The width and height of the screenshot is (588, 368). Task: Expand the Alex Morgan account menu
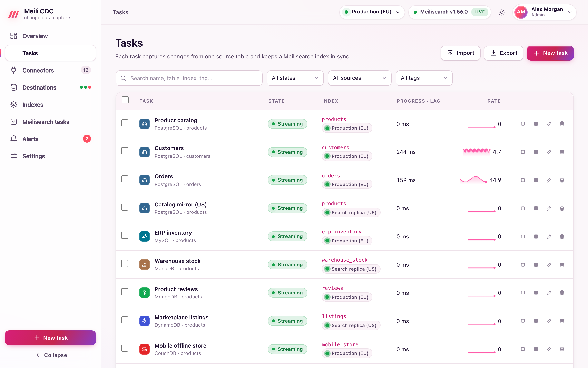[x=544, y=12]
